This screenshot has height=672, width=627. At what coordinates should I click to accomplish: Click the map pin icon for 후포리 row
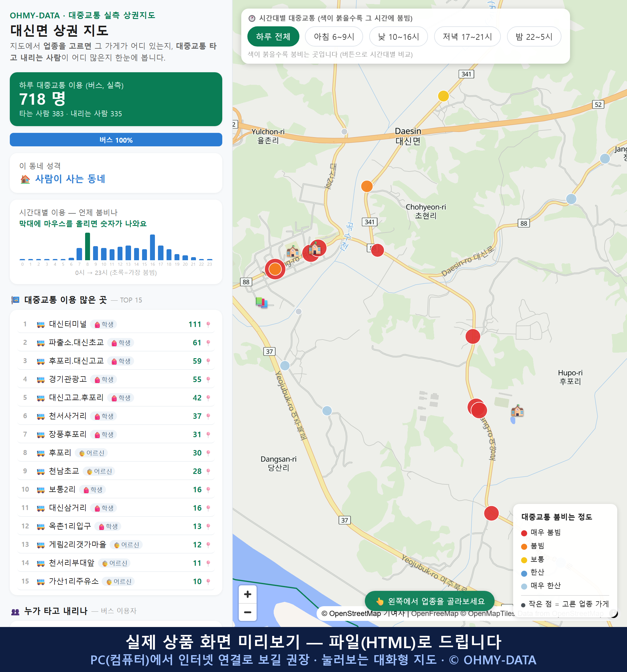pyautogui.click(x=208, y=453)
